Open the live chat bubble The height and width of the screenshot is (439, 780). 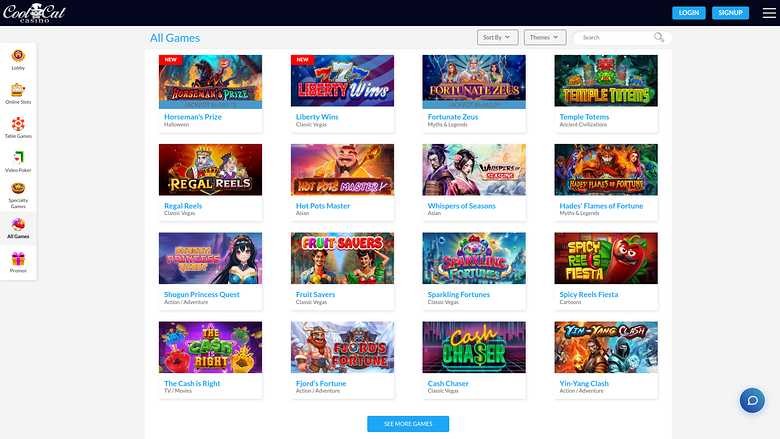click(x=751, y=400)
